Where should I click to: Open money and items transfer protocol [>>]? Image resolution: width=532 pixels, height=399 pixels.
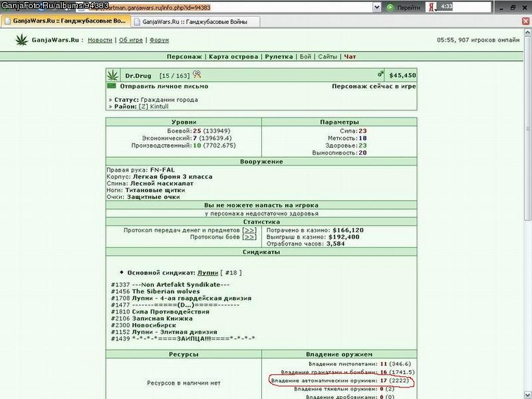point(250,230)
